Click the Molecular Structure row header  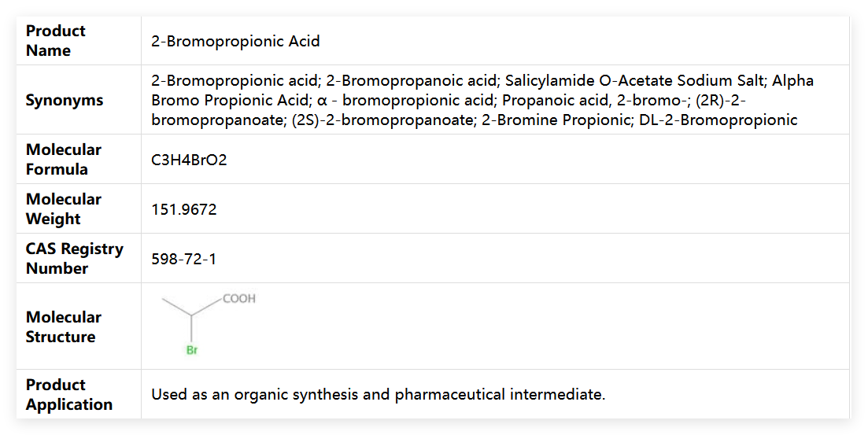64,326
